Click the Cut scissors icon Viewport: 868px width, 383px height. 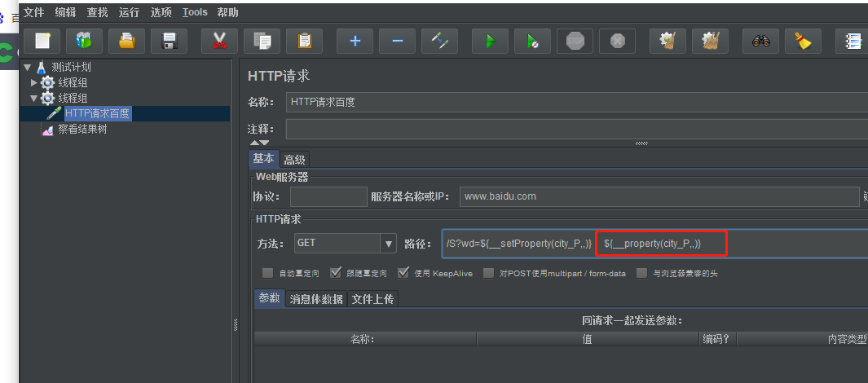[x=220, y=41]
